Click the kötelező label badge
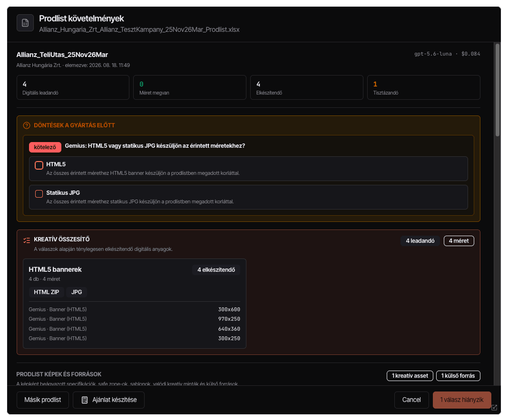Image resolution: width=508 pixels, height=420 pixels. pyautogui.click(x=45, y=147)
